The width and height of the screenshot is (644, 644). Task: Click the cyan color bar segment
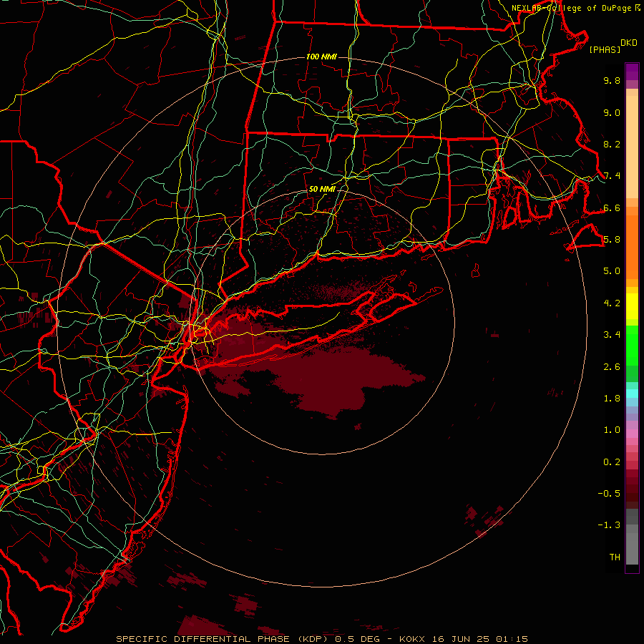[x=632, y=394]
